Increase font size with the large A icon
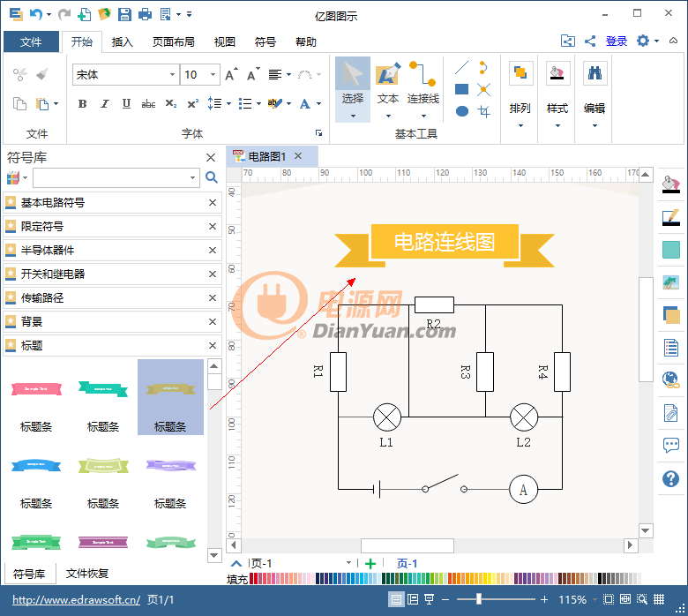Viewport: 688px width, 616px height. (231, 75)
